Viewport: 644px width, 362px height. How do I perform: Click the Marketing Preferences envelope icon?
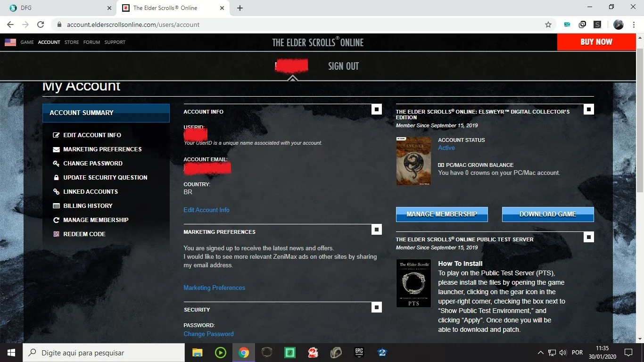57,149
